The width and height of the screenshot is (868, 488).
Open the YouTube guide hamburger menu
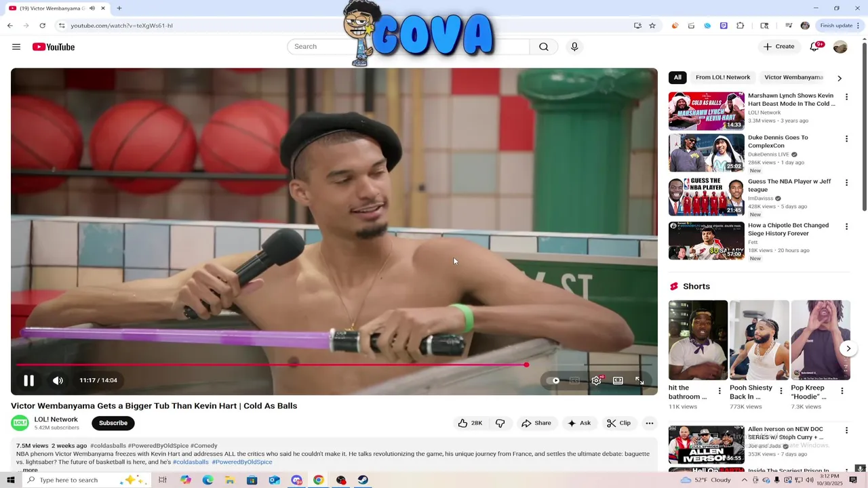pyautogui.click(x=16, y=47)
